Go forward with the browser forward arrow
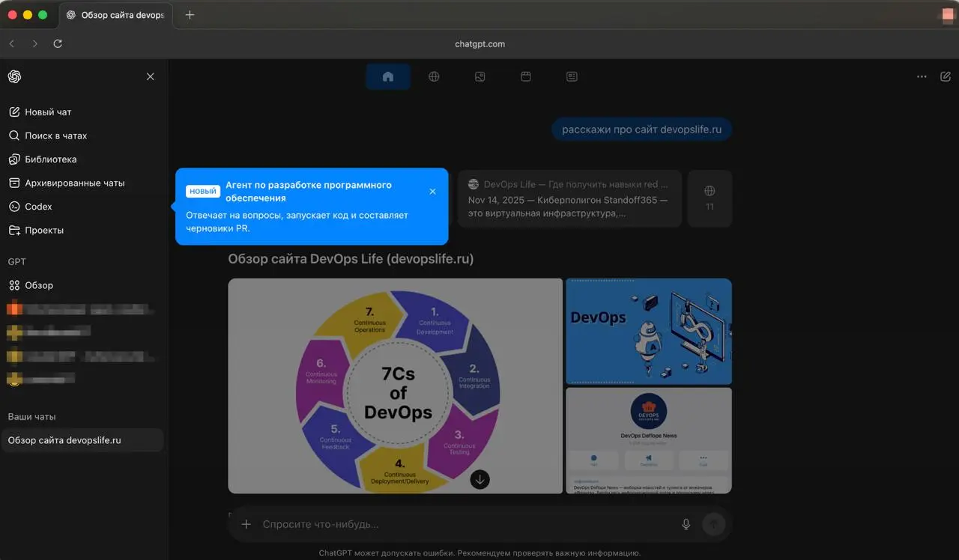Viewport: 959px width, 560px height. coord(34,43)
